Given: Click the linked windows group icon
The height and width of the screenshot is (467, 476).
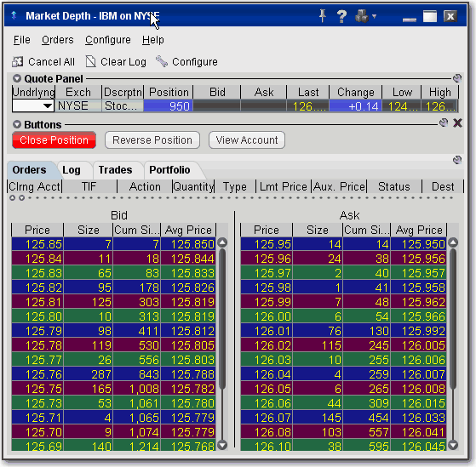Looking at the screenshot, I should 362,16.
